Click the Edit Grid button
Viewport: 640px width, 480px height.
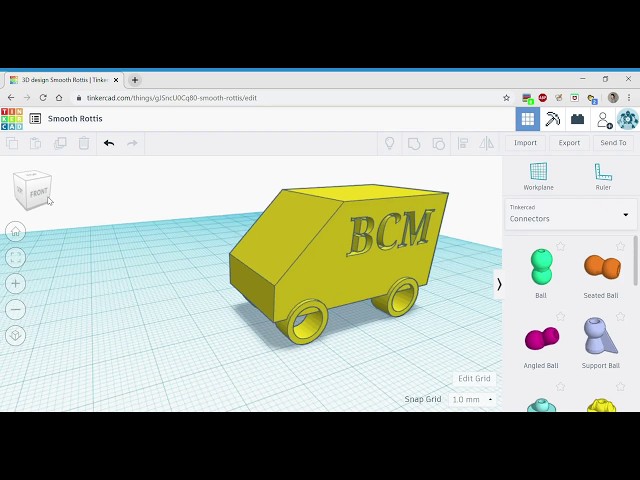[474, 378]
